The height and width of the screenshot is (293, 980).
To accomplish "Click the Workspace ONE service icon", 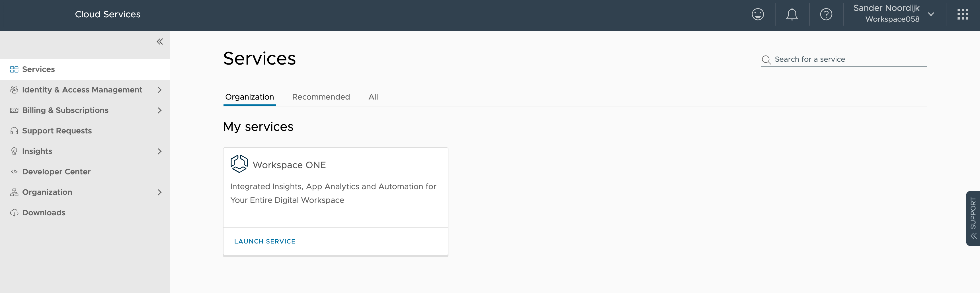I will pyautogui.click(x=239, y=164).
